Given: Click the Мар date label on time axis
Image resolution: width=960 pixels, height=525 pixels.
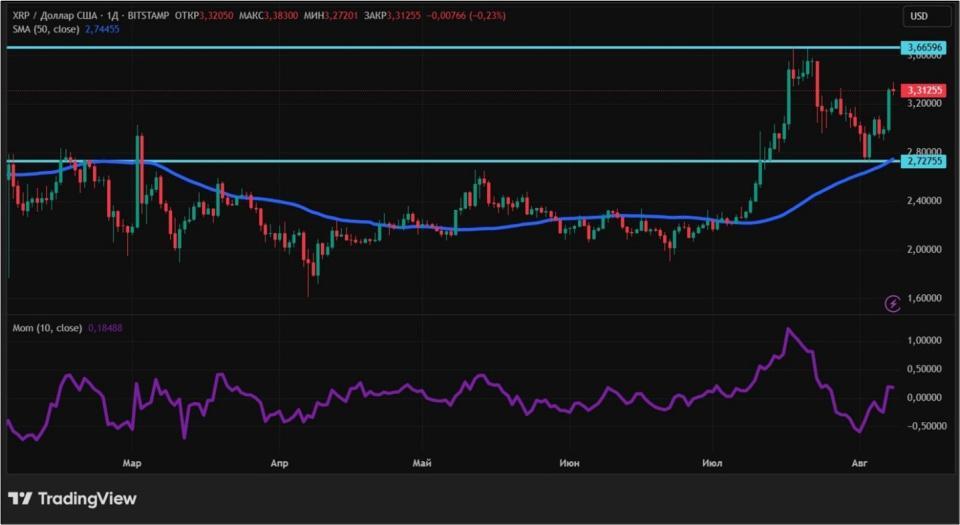Looking at the screenshot, I should point(131,464).
